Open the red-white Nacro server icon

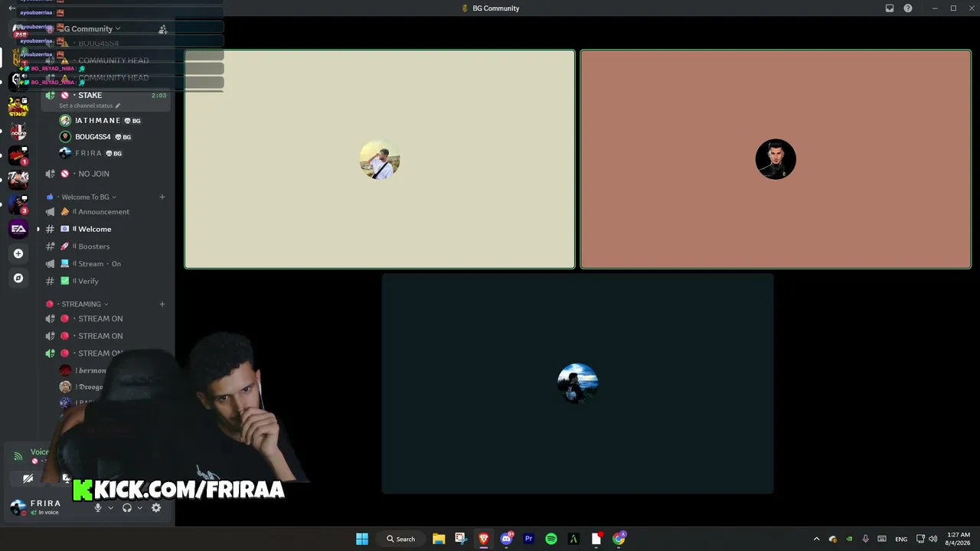click(x=18, y=131)
